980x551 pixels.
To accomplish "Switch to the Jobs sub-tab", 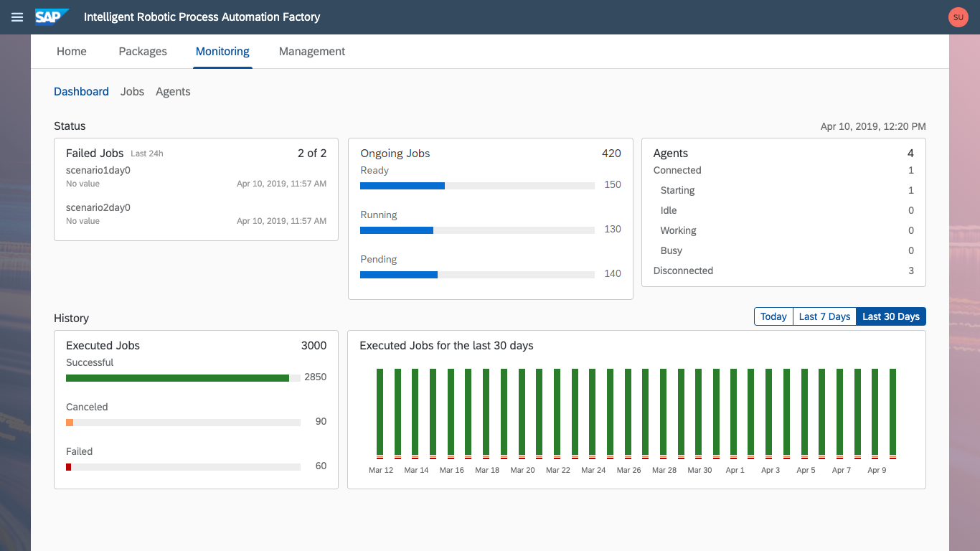I will [132, 92].
